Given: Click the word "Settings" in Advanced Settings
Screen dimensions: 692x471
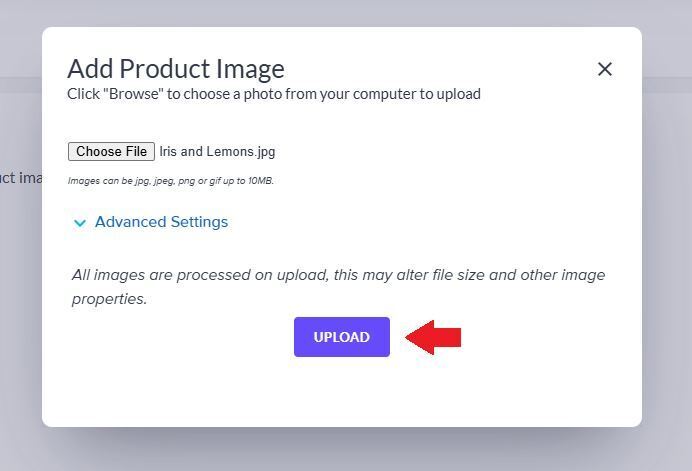Looking at the screenshot, I should point(198,222).
